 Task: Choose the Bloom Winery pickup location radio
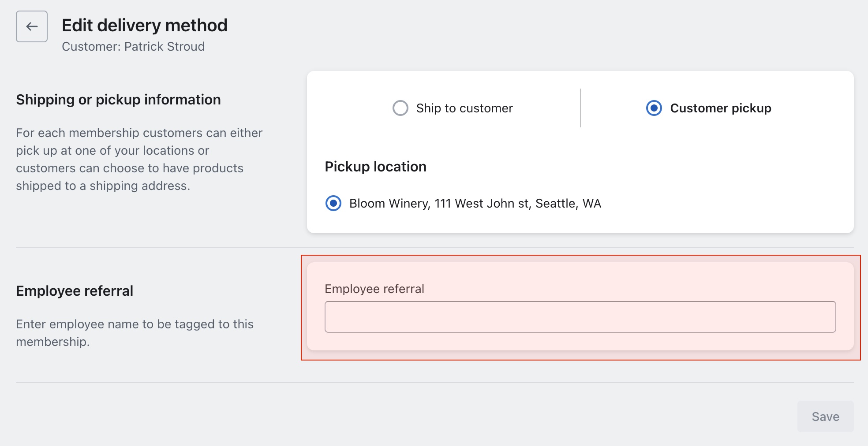click(x=333, y=203)
